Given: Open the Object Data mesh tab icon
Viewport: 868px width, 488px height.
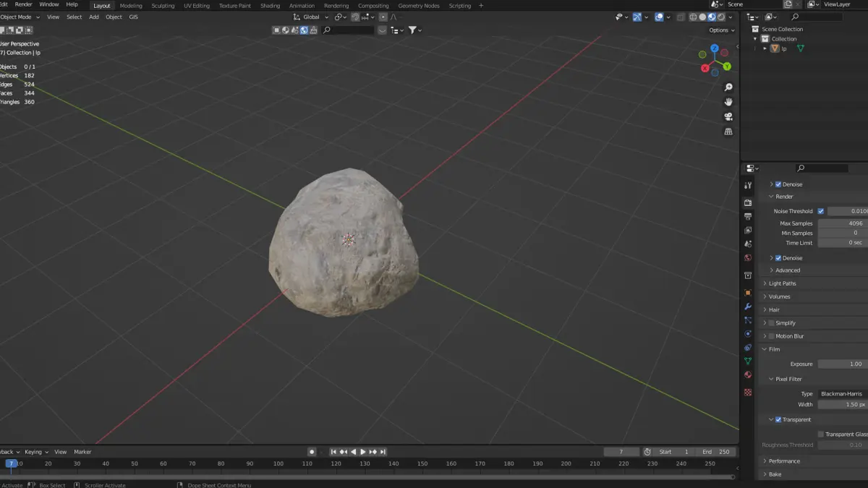Looking at the screenshot, I should 748,361.
